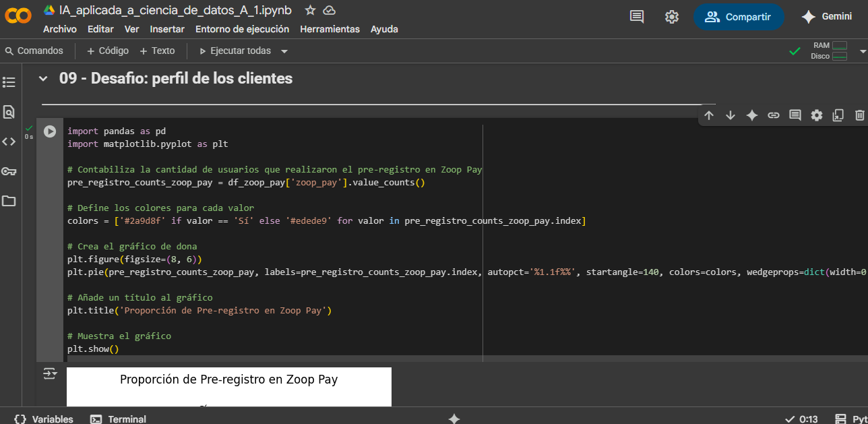Add a new code cell with + Código
868x424 pixels.
pyautogui.click(x=108, y=51)
